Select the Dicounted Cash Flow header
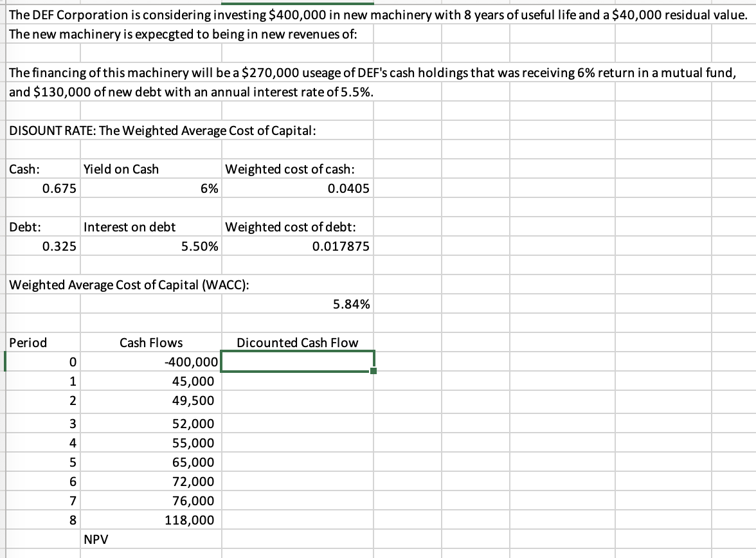The width and height of the screenshot is (756, 558). pos(298,343)
